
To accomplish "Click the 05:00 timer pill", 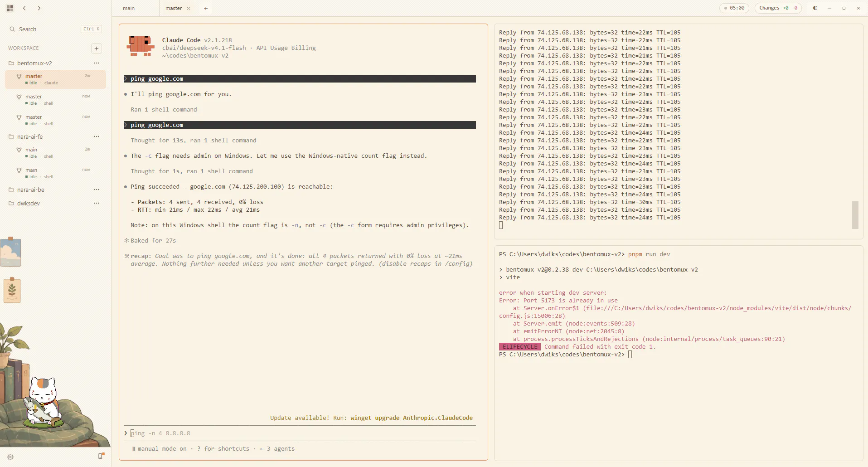I will [x=734, y=8].
